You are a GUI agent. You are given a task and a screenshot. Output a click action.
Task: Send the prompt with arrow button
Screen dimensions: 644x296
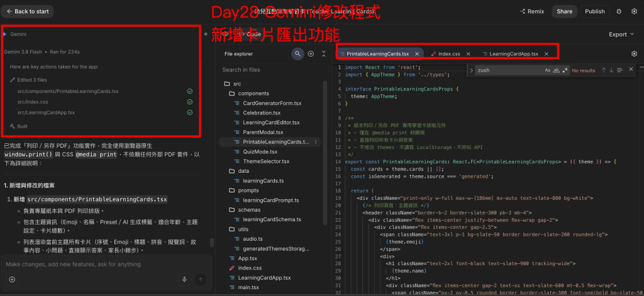click(x=201, y=280)
